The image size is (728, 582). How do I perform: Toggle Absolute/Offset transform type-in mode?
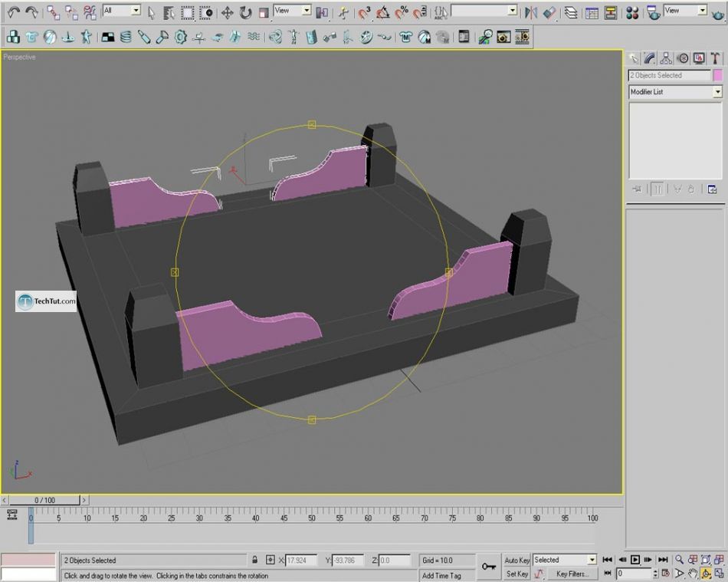pos(271,561)
